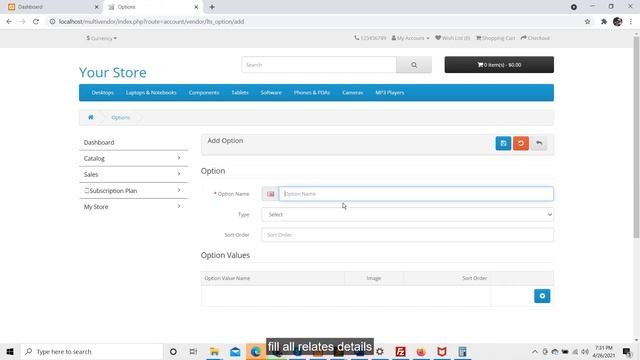Viewport: 640px width, 360px height.
Task: Open Mail app from the taskbar
Action: coord(235,351)
